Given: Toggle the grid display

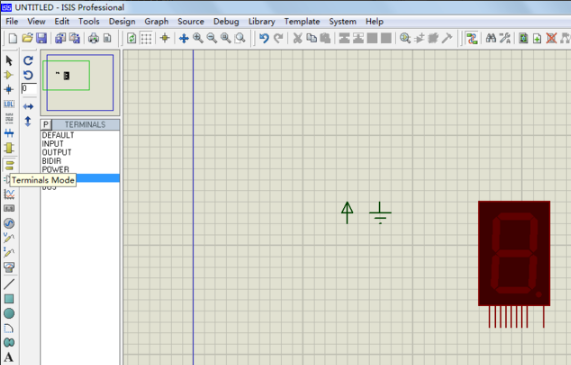Looking at the screenshot, I should point(146,38).
